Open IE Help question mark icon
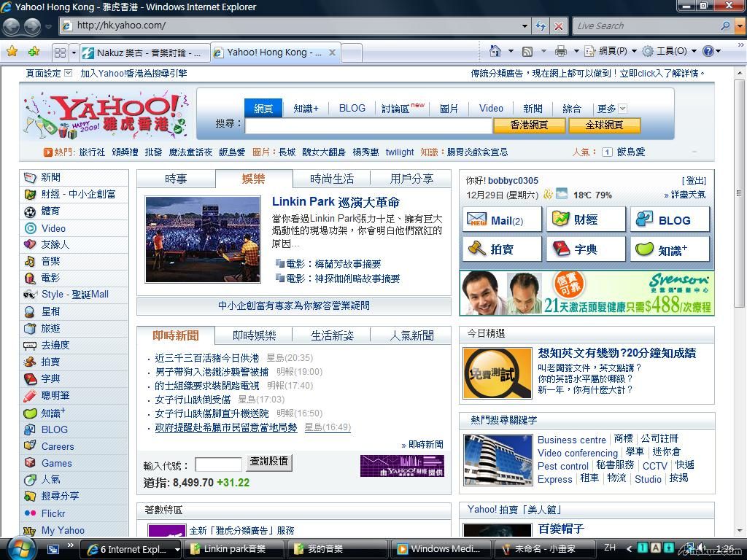Image resolution: width=747 pixels, height=560 pixels. 708,51
